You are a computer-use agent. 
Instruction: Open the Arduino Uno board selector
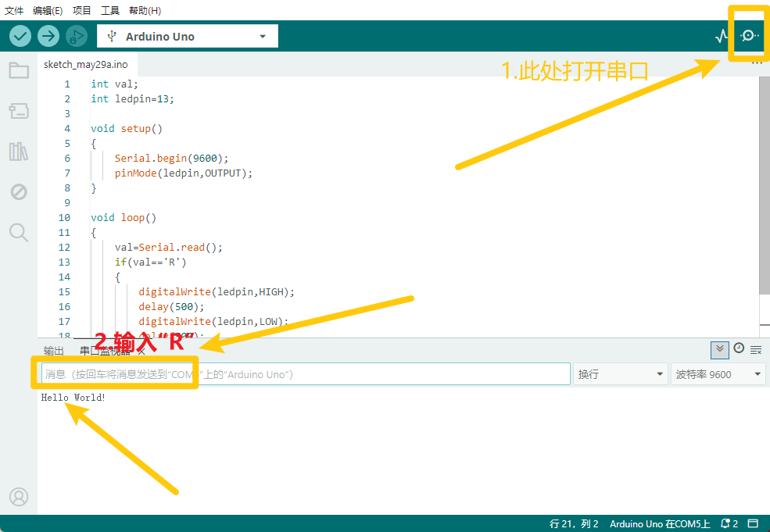click(187, 36)
